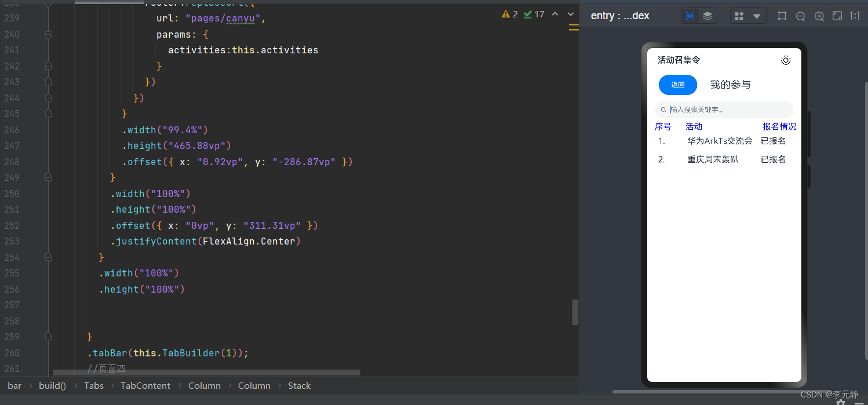Image resolution: width=868 pixels, height=405 pixels.
Task: Click the "-286.87vp" offset value
Action: (304, 162)
